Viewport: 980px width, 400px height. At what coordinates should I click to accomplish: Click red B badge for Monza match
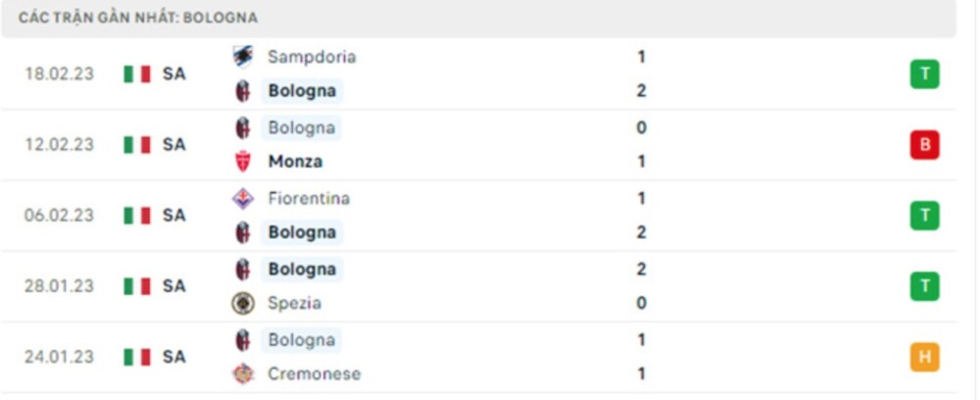point(923,145)
